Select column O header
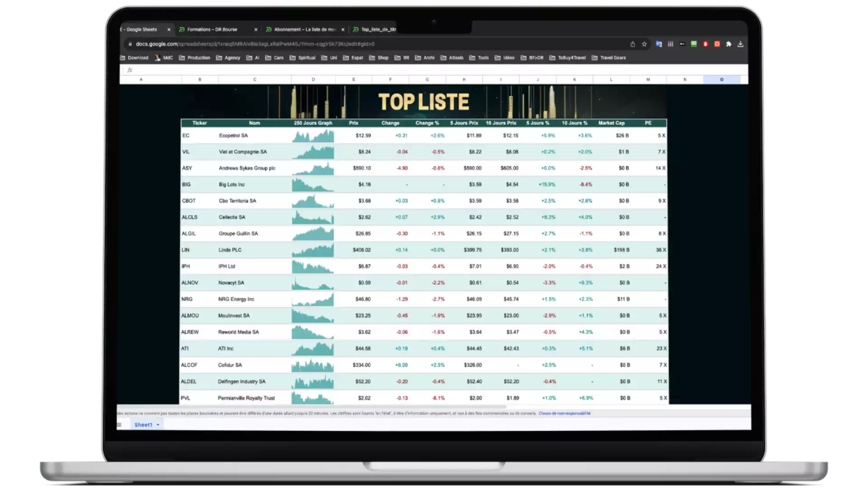The height and width of the screenshot is (488, 868). [722, 80]
